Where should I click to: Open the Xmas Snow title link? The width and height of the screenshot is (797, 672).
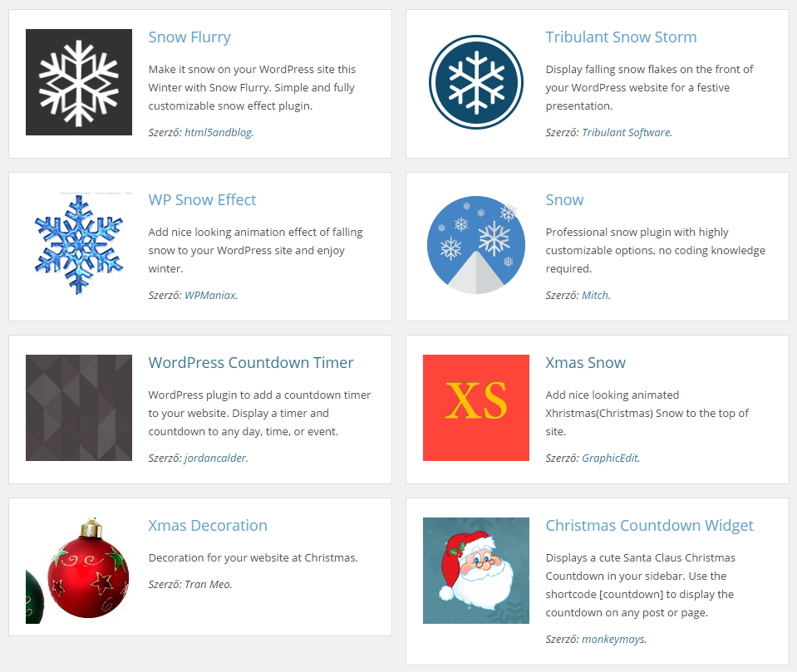585,363
